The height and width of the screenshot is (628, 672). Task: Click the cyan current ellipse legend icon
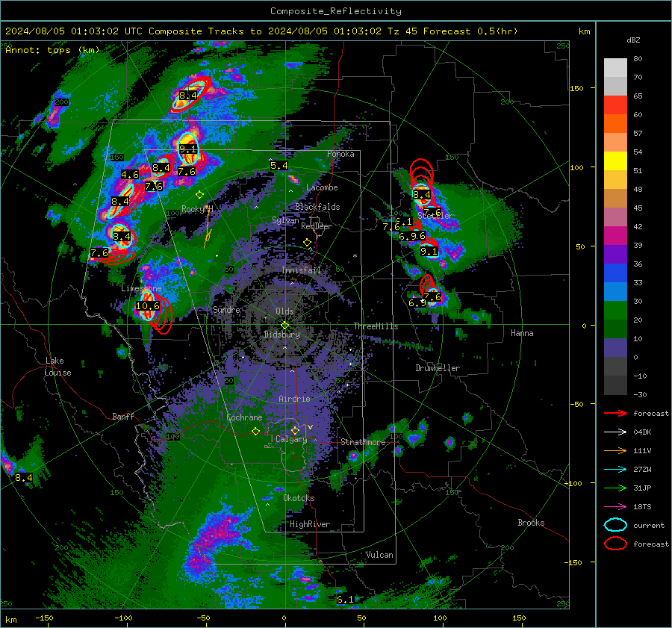pyautogui.click(x=615, y=525)
